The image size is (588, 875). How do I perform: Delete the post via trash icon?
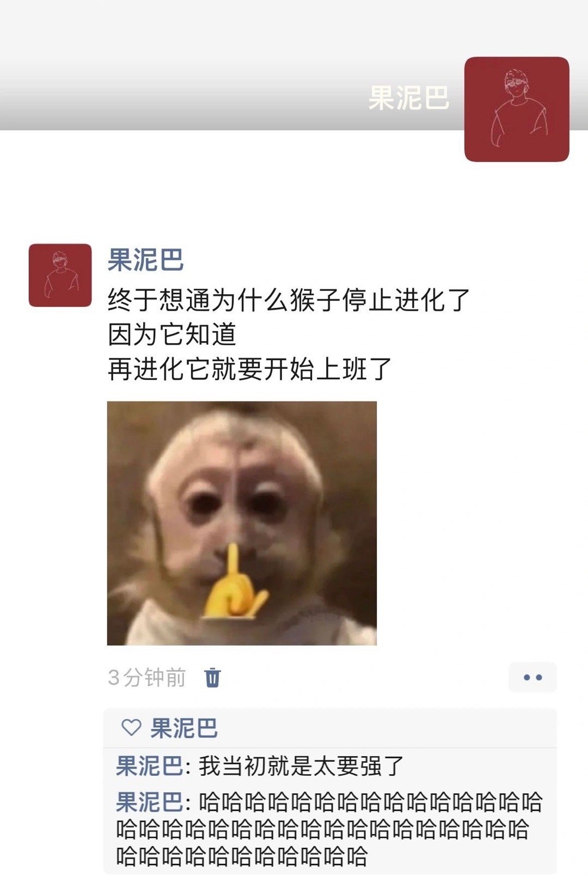pos(212,678)
